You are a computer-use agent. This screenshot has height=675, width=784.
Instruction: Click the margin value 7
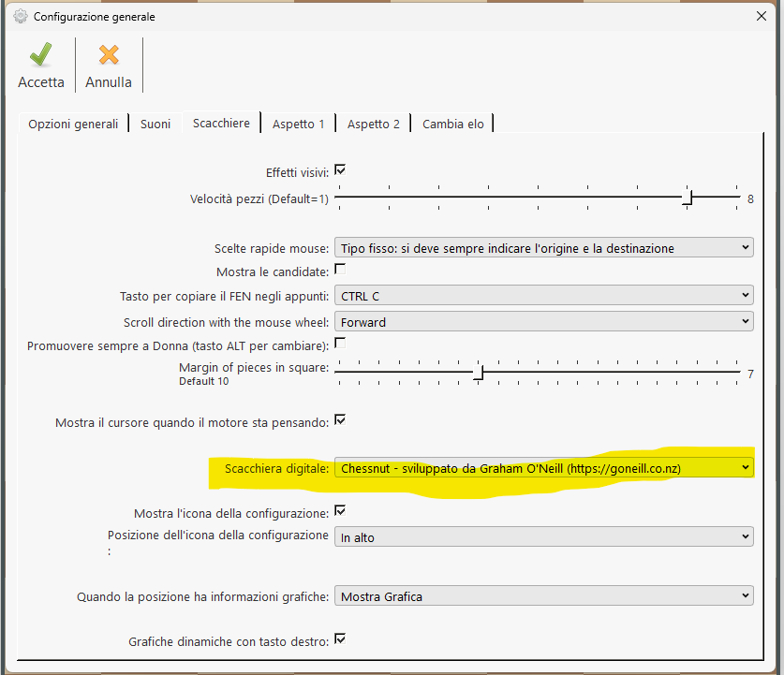[x=750, y=374]
